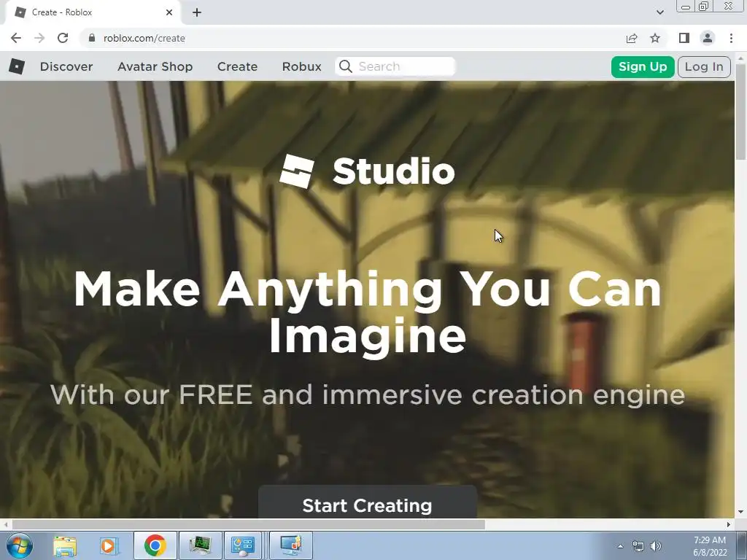Open volume control speaker icon
Screen dimensions: 747x560
pyautogui.click(x=656, y=546)
